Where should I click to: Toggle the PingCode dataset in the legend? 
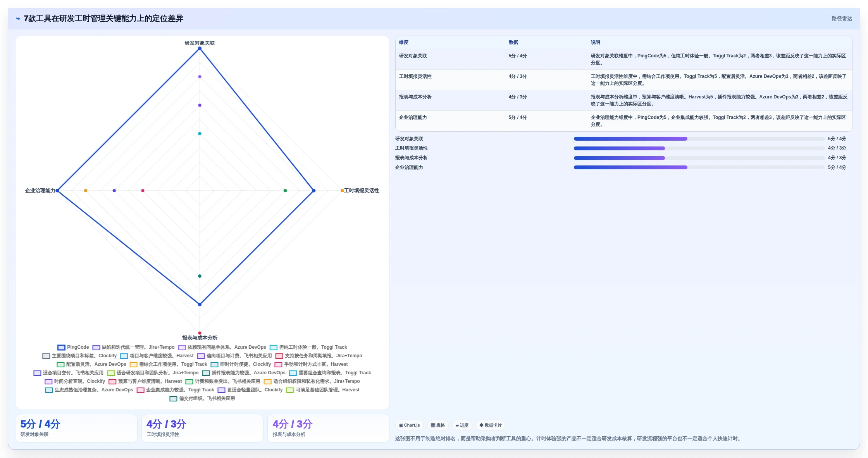click(73, 347)
